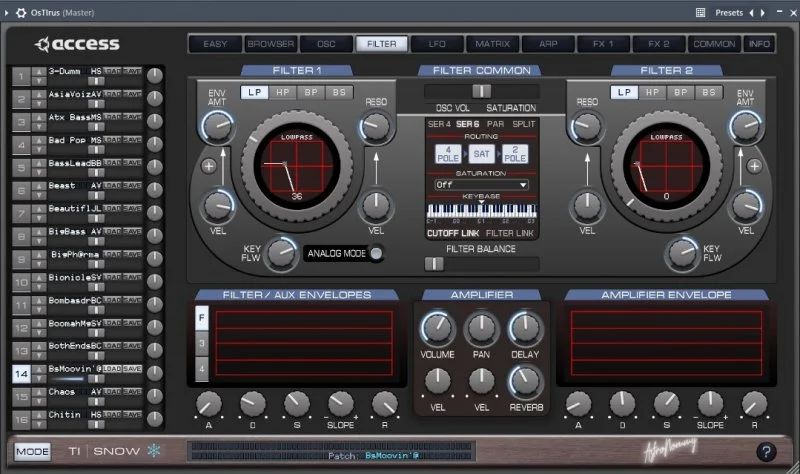This screenshot has height=474, width=800.
Task: Click the plus button beside Filter 1 VEL
Action: [209, 166]
